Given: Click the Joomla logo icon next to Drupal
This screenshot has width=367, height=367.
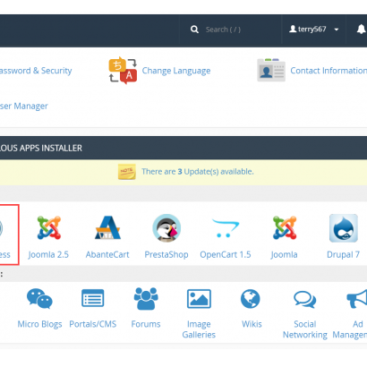Looking at the screenshot, I should [284, 228].
